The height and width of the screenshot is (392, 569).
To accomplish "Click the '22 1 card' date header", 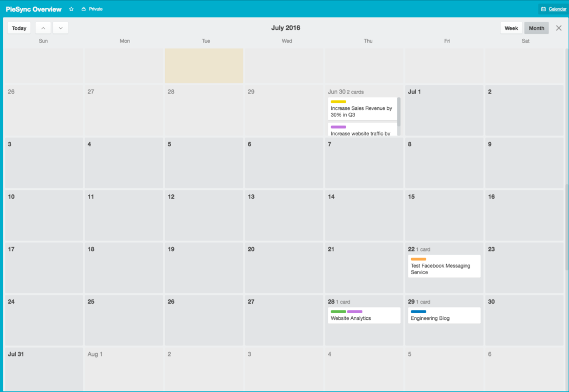I will click(419, 249).
